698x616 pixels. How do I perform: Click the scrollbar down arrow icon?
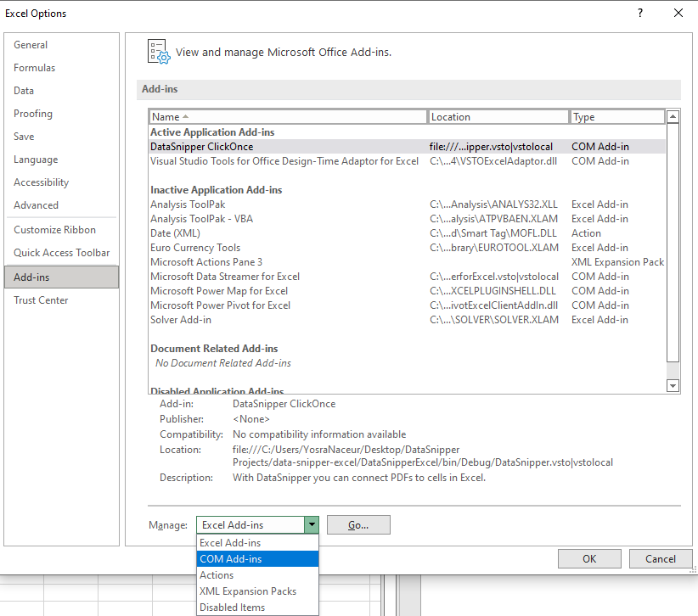(673, 385)
